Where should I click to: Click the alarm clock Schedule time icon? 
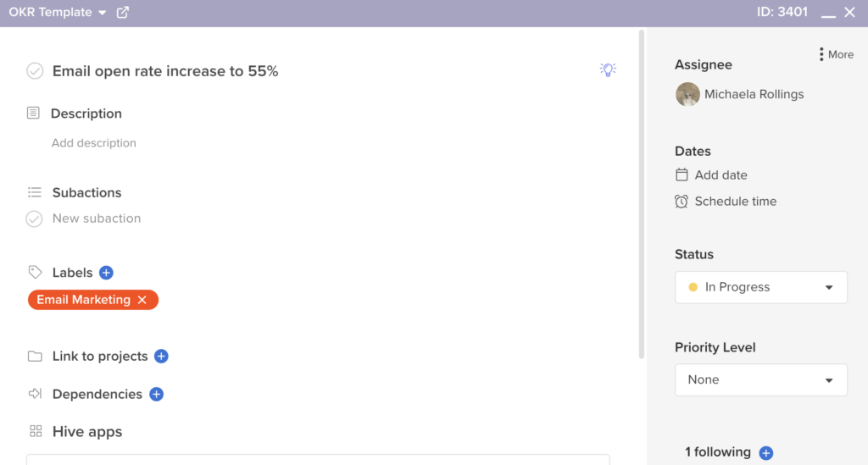click(x=682, y=202)
